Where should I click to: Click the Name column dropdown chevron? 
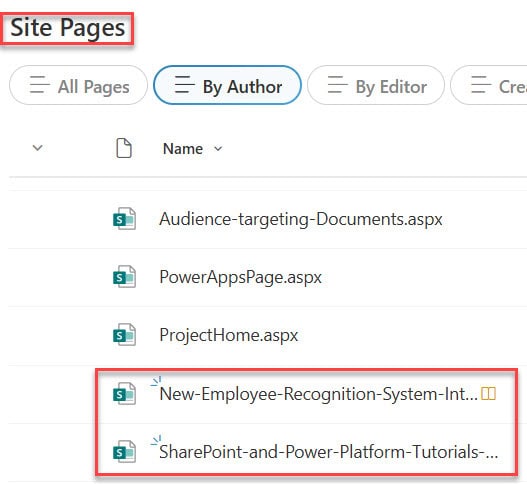218,149
